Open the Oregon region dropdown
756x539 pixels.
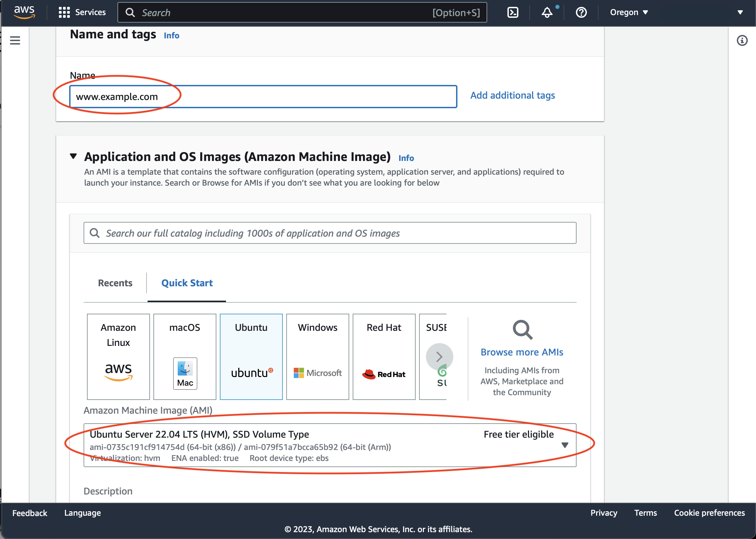[x=629, y=12]
